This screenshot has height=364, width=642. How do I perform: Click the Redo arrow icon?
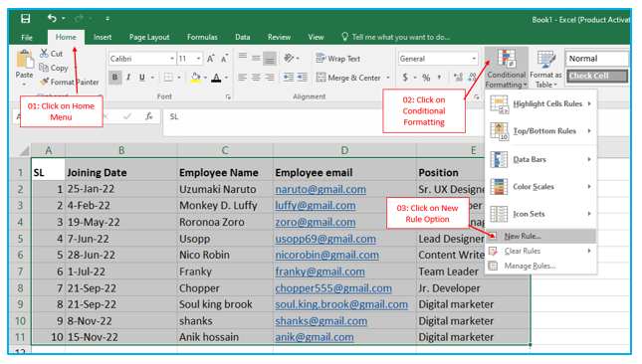pos(79,18)
